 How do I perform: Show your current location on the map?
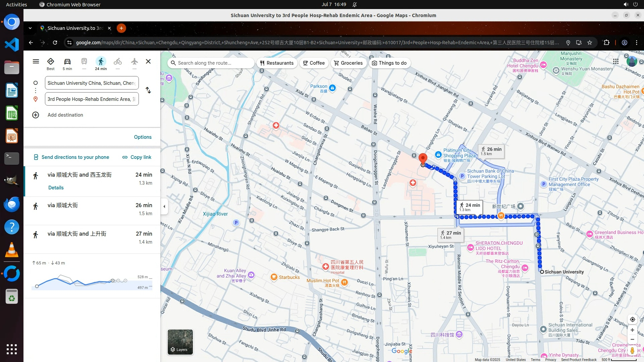(632, 319)
